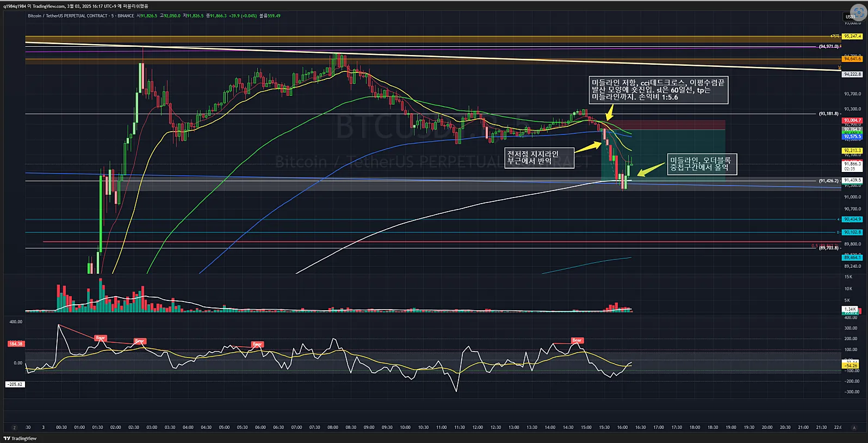Click the blue 92,575.5 moving average label
The height and width of the screenshot is (443, 868).
click(x=852, y=137)
